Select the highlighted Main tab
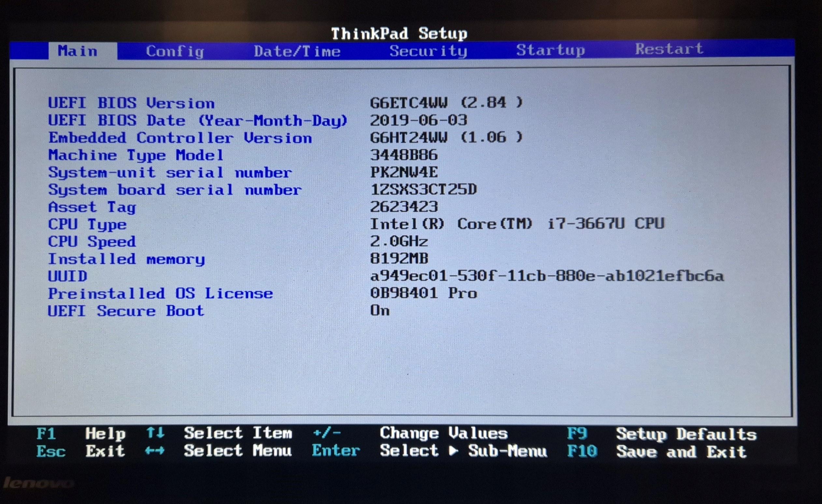 [x=78, y=51]
